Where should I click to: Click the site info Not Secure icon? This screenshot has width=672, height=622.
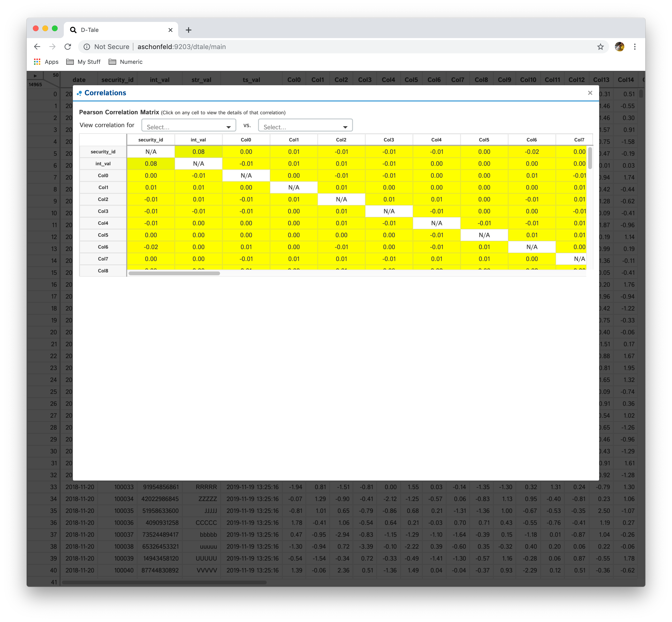click(x=87, y=47)
